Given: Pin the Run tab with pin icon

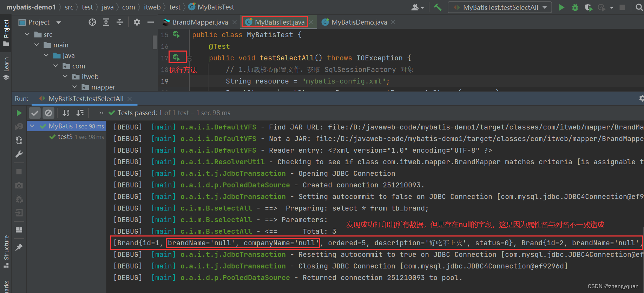Looking at the screenshot, I should point(19,247).
